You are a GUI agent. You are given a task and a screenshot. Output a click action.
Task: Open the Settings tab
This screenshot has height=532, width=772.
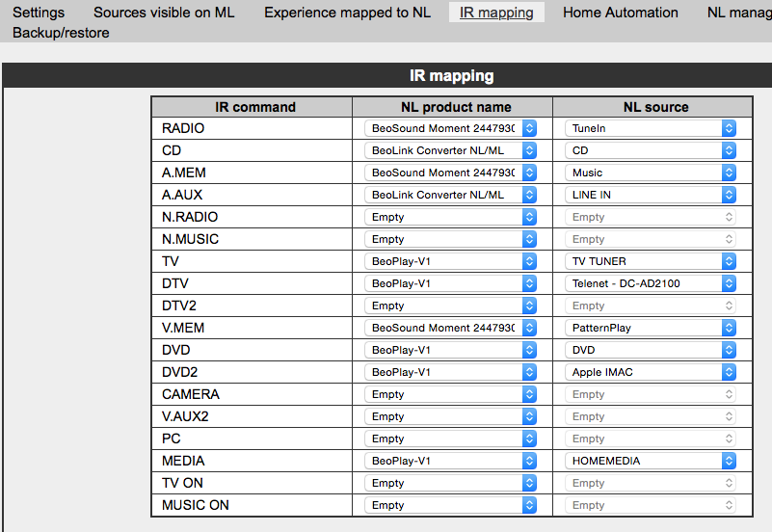39,13
